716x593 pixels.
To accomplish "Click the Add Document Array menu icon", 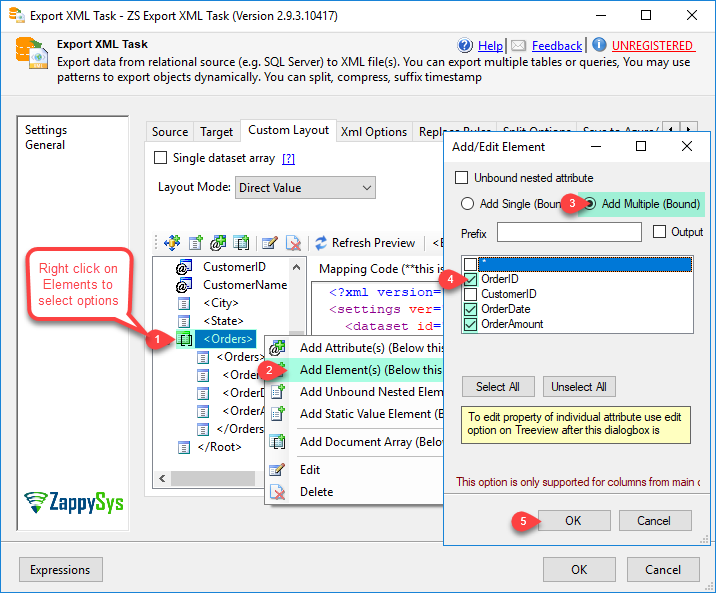I will 278,442.
